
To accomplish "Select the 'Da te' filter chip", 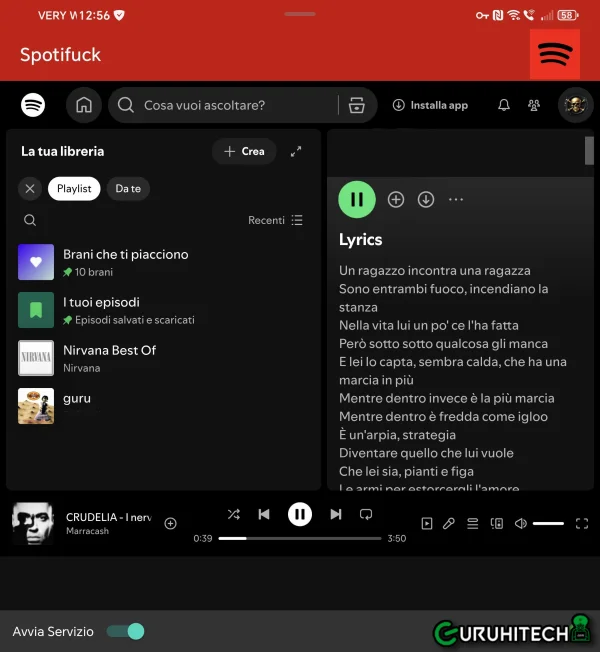I will (128, 189).
